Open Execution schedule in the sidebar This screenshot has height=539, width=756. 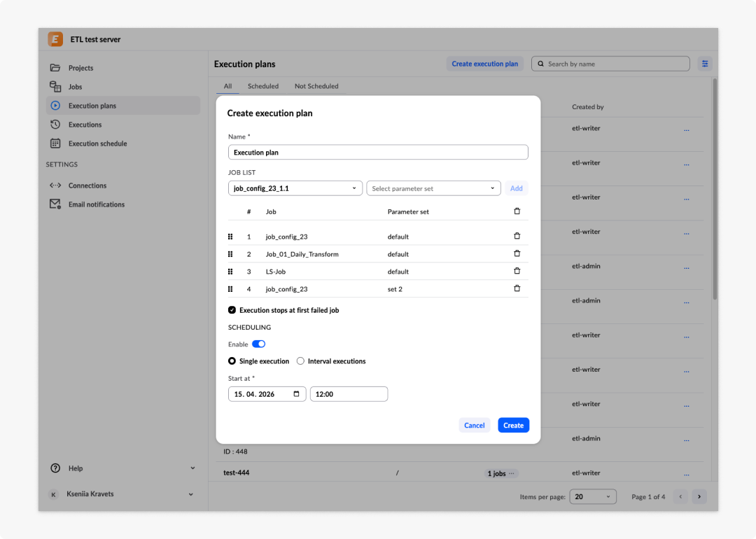[123, 143]
